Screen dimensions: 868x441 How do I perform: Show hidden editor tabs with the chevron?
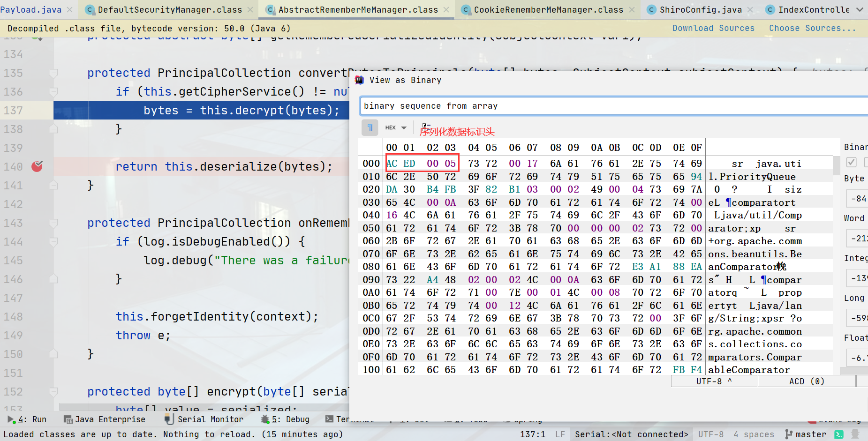click(860, 9)
